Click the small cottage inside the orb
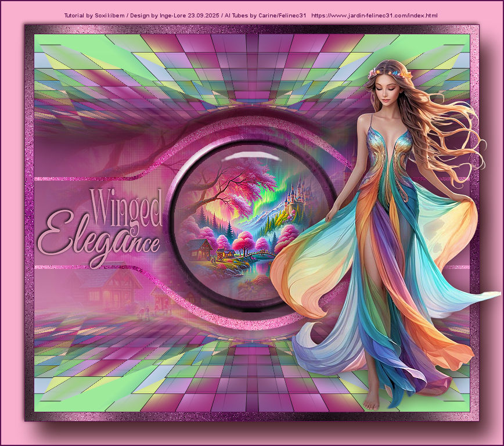This screenshot has height=446, width=504. click(200, 249)
